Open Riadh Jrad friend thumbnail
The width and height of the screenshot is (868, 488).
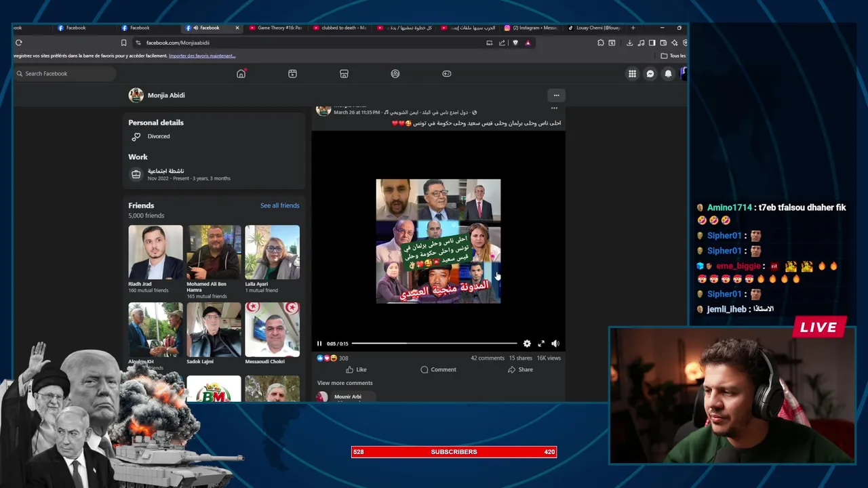point(155,252)
